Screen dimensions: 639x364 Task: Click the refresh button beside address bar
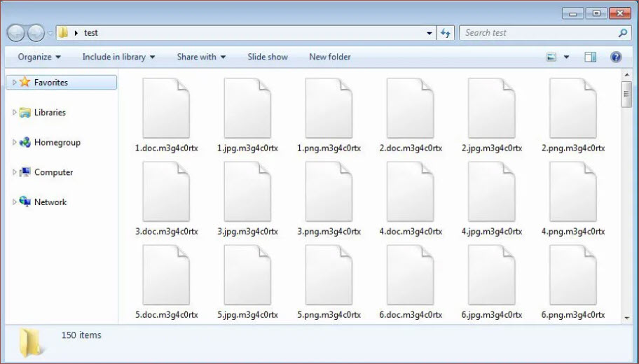(446, 33)
